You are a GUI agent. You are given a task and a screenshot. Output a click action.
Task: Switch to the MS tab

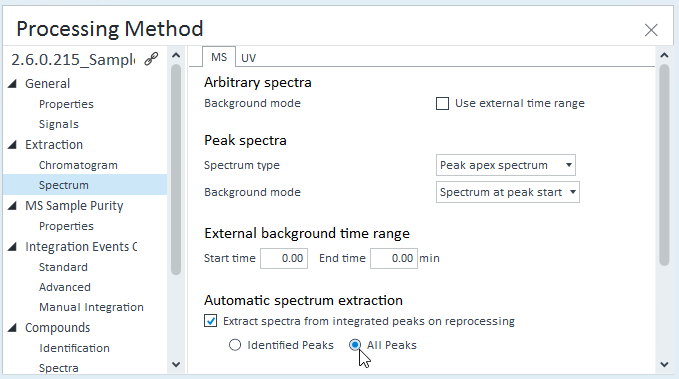coord(219,57)
